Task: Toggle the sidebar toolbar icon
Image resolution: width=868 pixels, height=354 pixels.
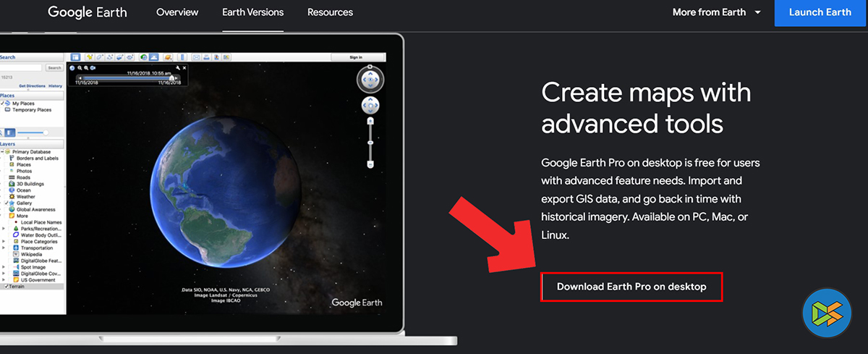Action: (x=75, y=57)
